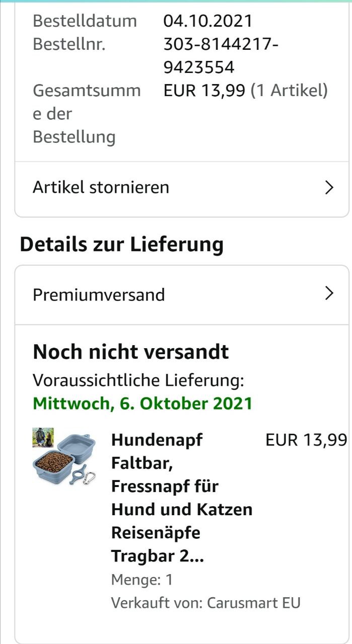The height and width of the screenshot is (644, 352).
Task: Tap the Menge: 1 quantity text
Action: click(142, 580)
